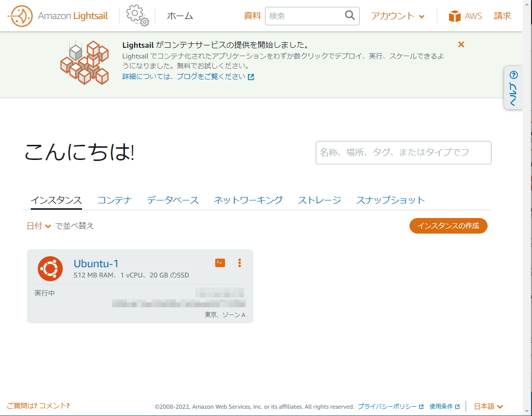Open the three-dot menu on Ubuntu-1
This screenshot has width=532, height=416.
click(240, 263)
